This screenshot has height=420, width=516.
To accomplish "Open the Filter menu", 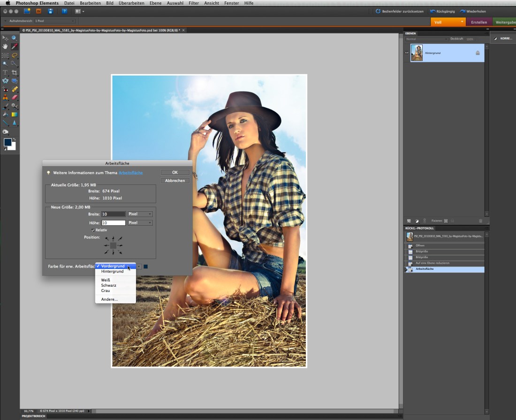I will [x=193, y=2].
